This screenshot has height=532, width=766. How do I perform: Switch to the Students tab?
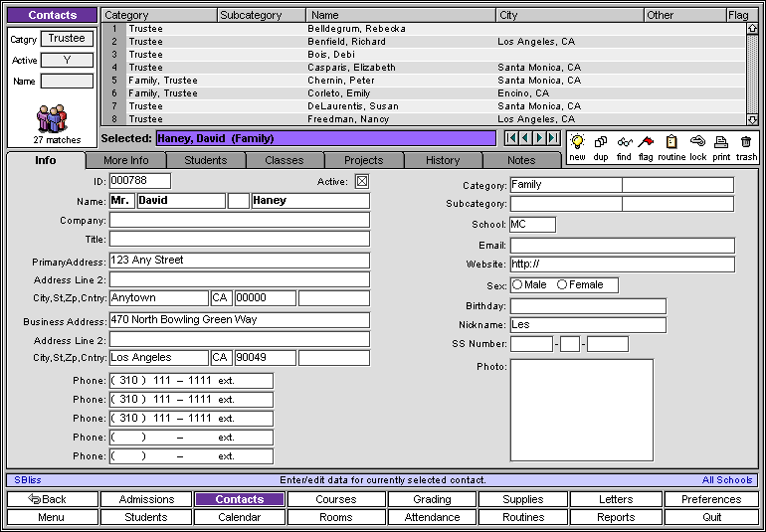tap(206, 160)
